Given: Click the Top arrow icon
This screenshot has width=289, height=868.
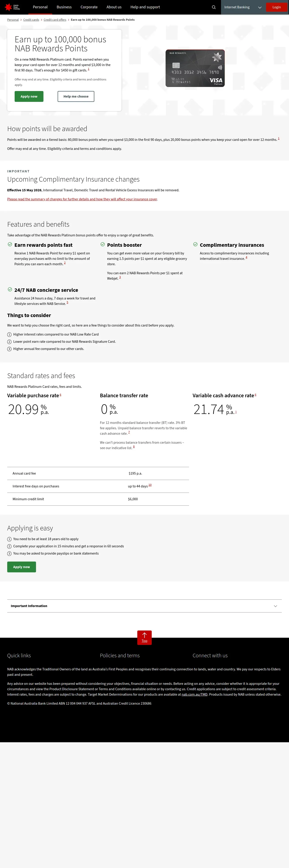Looking at the screenshot, I should (x=144, y=637).
